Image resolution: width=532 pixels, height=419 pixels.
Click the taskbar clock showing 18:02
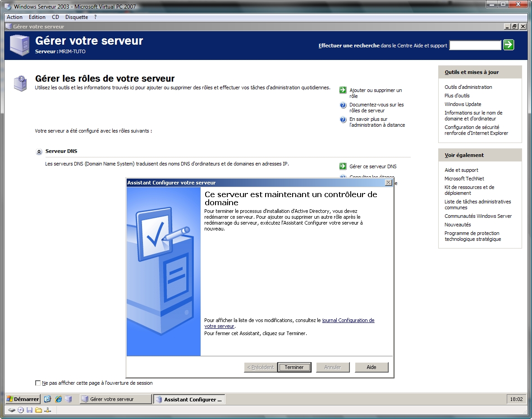click(516, 399)
